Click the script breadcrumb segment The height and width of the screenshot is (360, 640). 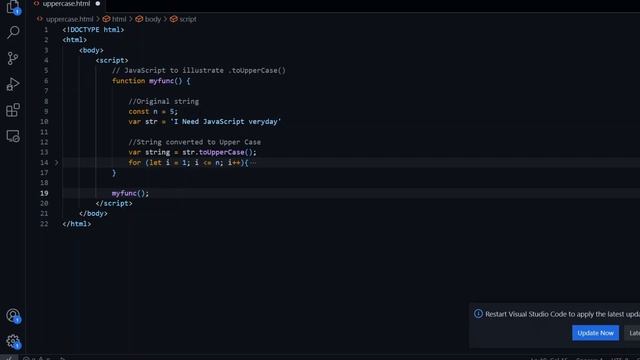tap(188, 19)
